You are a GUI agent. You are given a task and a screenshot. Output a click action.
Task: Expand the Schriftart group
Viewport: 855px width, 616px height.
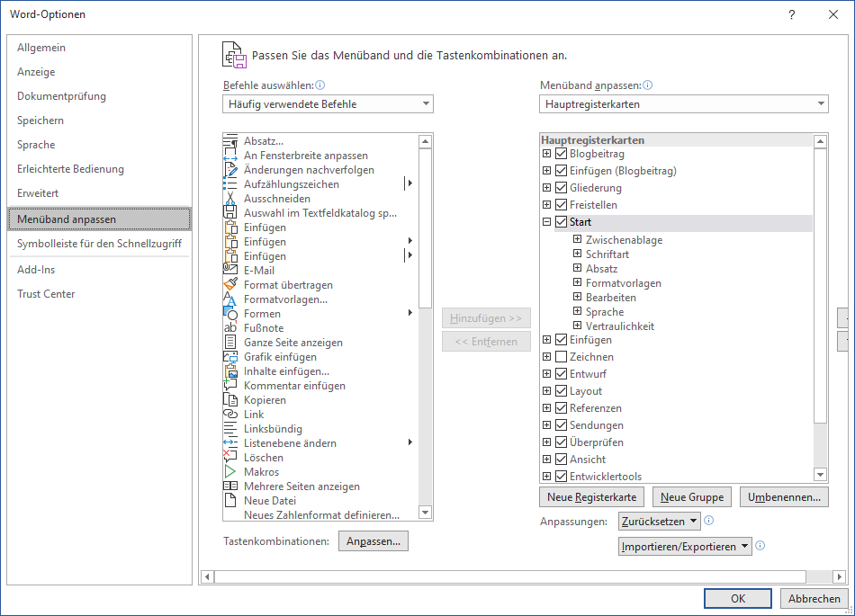(578, 254)
